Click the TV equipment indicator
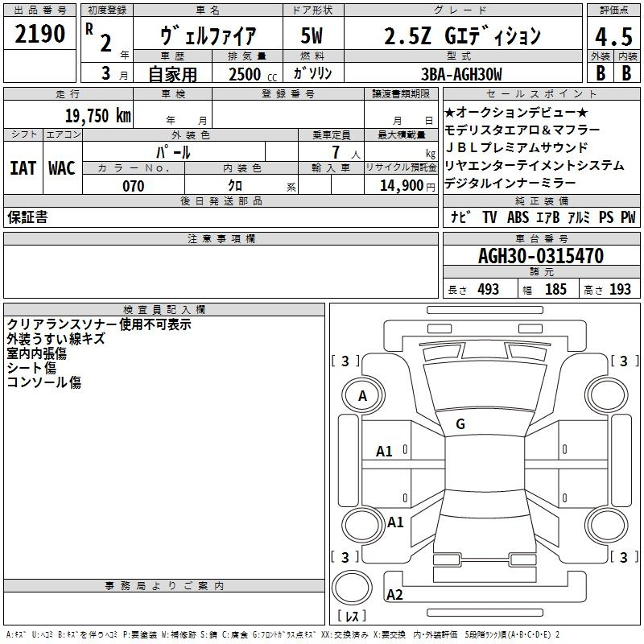 click(489, 217)
